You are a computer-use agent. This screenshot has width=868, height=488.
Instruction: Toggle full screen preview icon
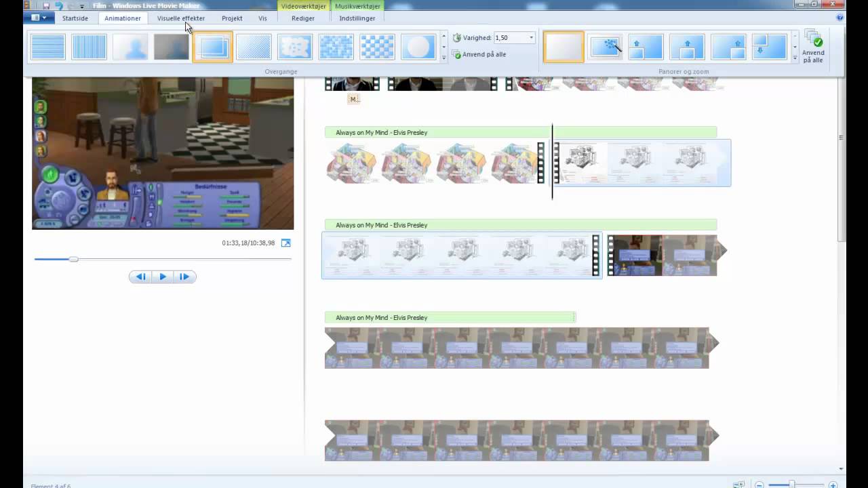(285, 243)
